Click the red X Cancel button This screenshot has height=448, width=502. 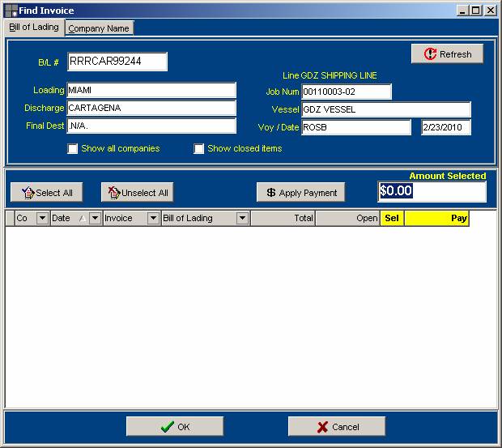[x=337, y=426]
